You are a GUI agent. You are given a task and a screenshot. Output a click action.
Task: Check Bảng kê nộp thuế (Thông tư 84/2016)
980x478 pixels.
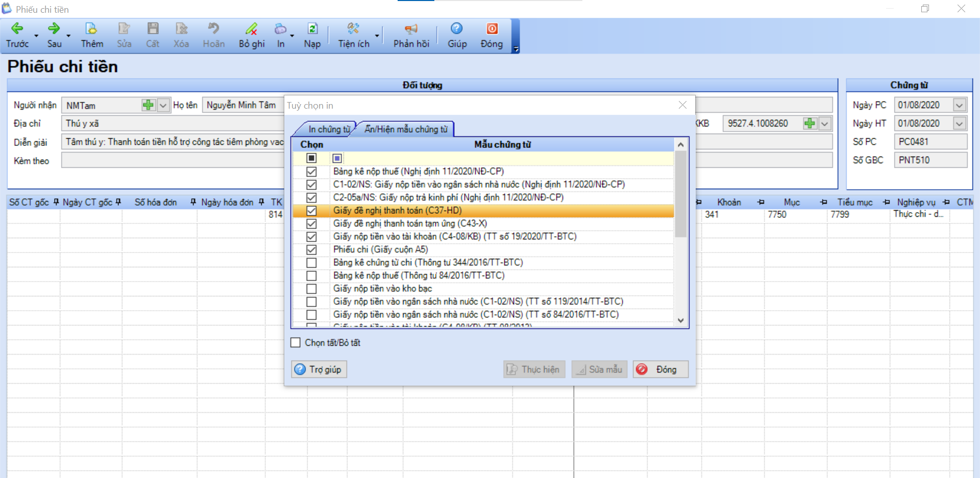tap(311, 276)
